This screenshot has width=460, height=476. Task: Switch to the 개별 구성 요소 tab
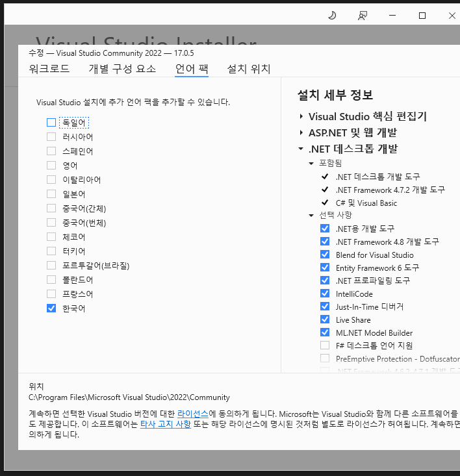[x=122, y=69]
